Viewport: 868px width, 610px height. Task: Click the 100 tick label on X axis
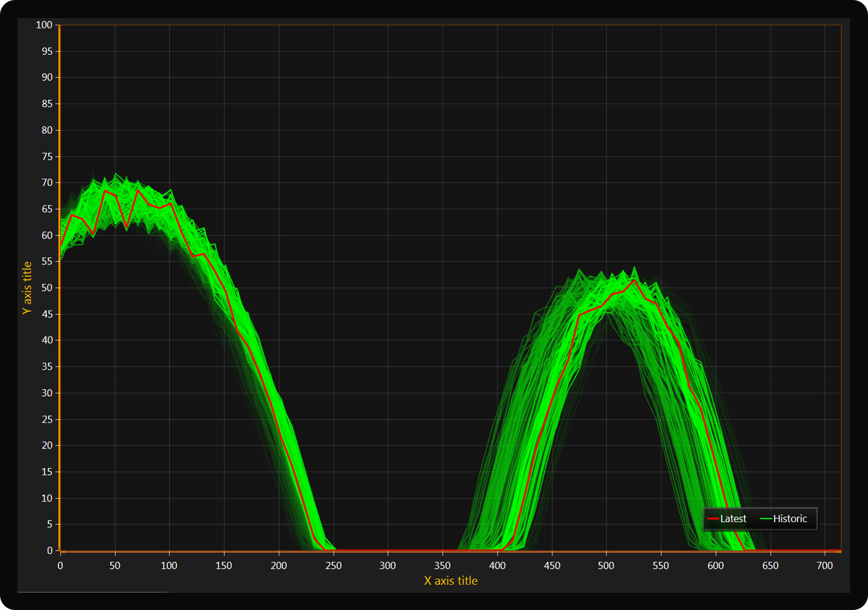click(x=169, y=565)
